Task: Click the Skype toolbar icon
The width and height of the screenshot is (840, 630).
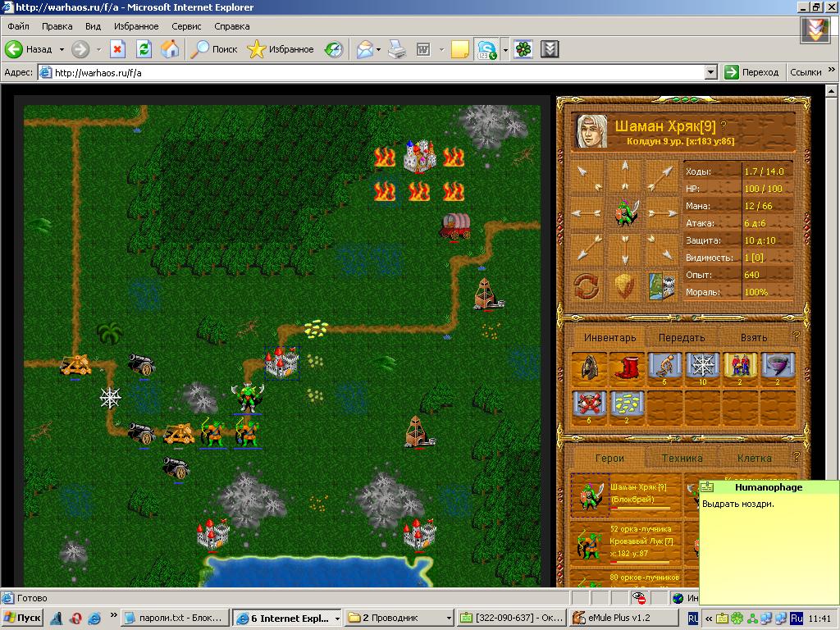Action: coord(487,49)
